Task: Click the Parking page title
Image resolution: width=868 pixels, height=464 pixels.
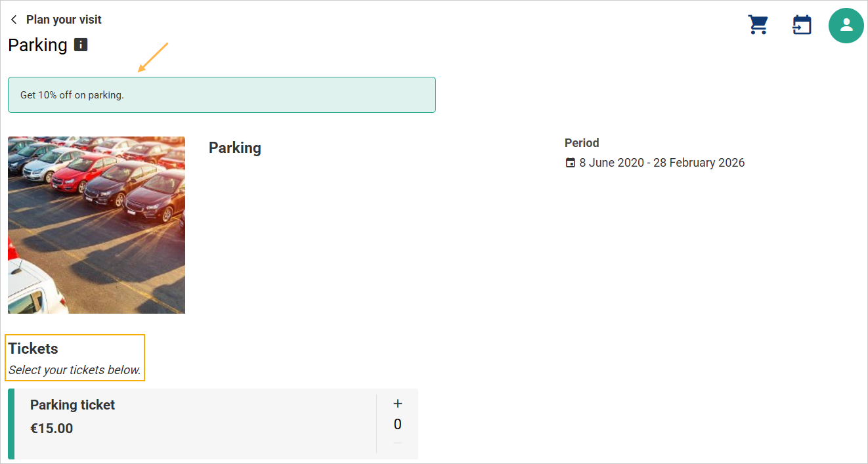Action: [x=37, y=45]
